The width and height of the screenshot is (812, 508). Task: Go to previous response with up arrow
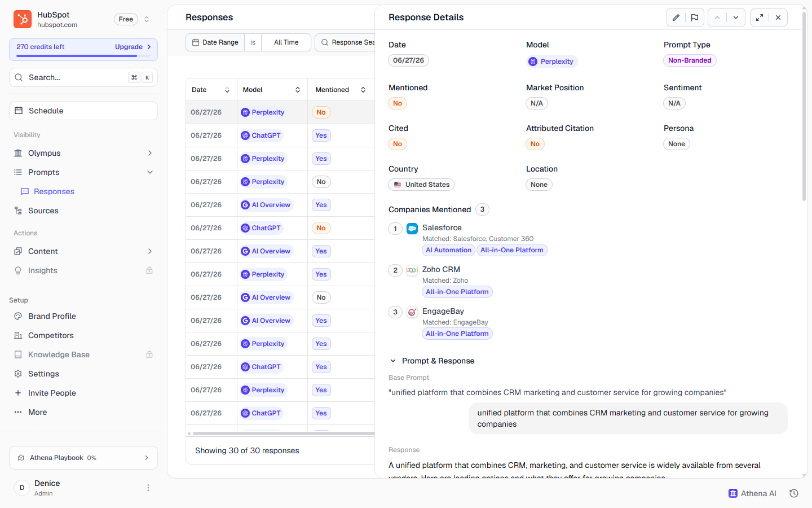tap(717, 17)
